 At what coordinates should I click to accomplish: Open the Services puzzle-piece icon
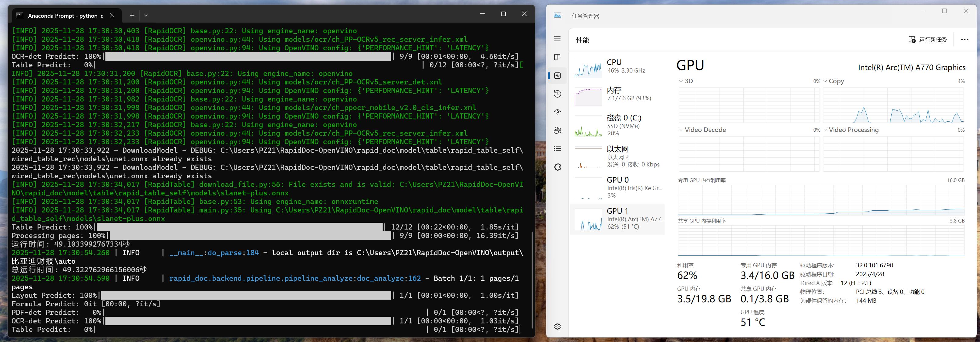[557, 167]
